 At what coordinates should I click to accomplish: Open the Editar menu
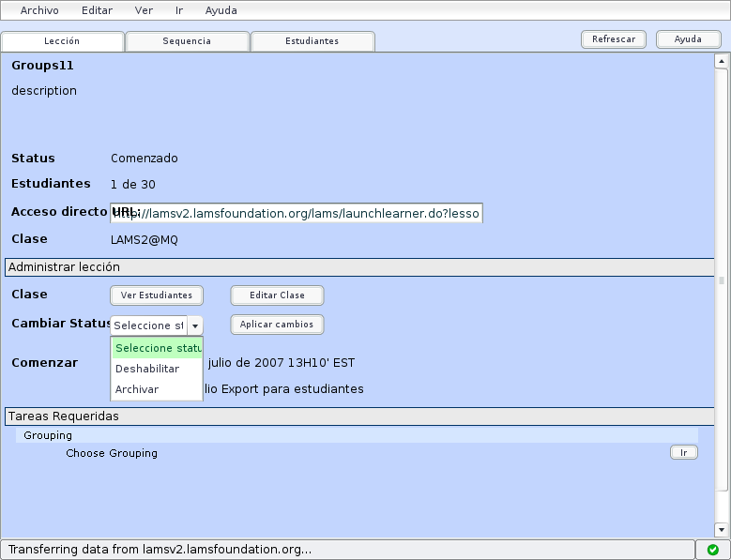[97, 11]
